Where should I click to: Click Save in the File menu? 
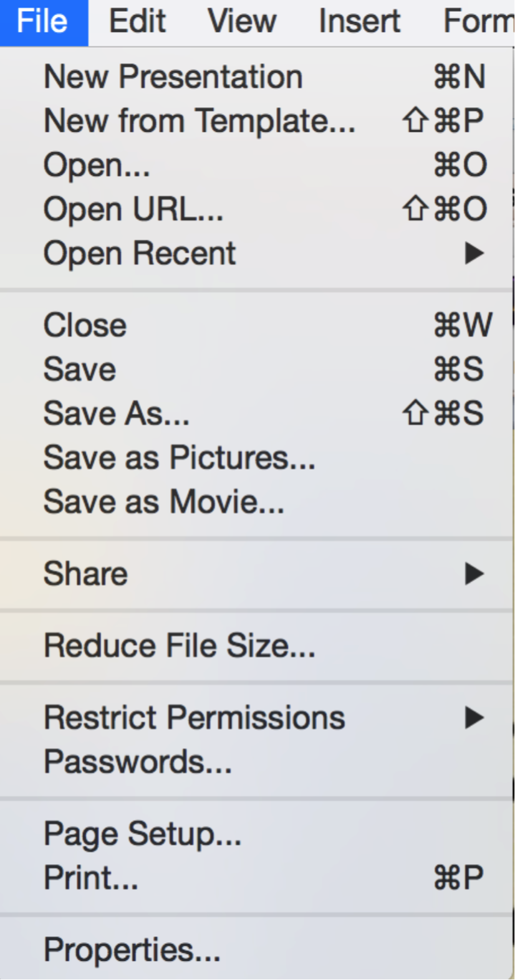tap(80, 369)
